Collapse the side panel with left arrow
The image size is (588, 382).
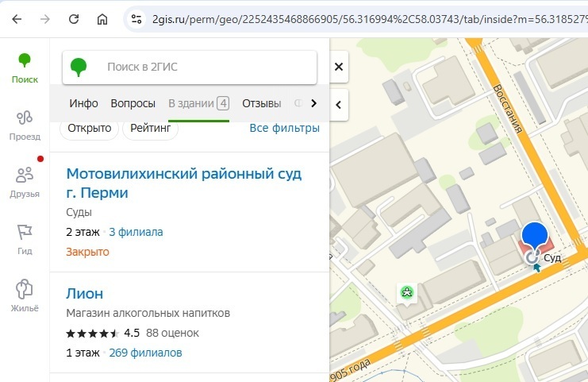pos(339,104)
